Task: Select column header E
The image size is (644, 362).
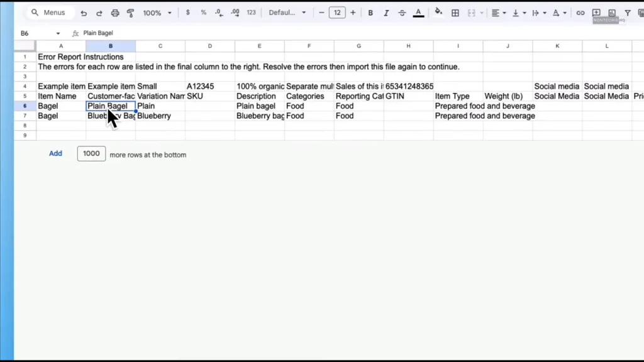Action: point(260,46)
